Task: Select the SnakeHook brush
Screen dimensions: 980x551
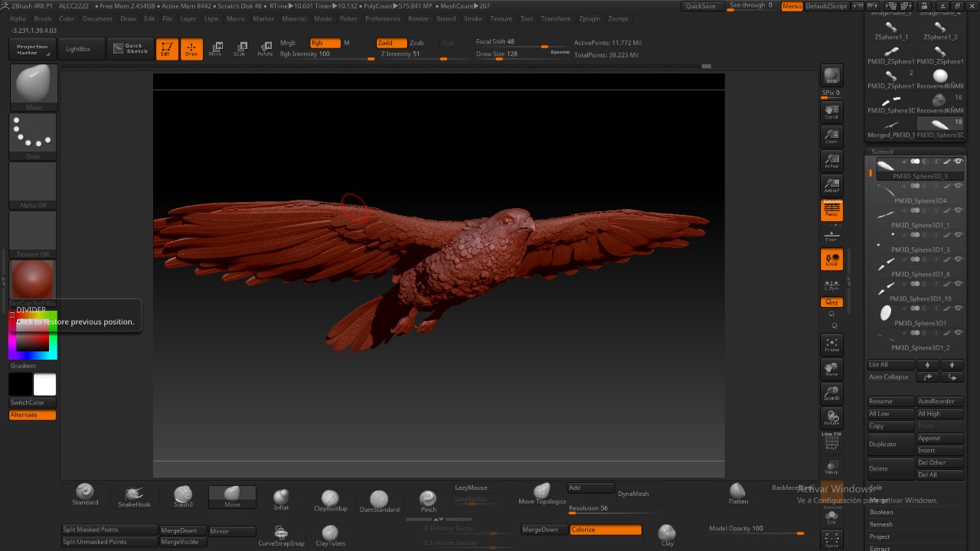Action: (134, 496)
